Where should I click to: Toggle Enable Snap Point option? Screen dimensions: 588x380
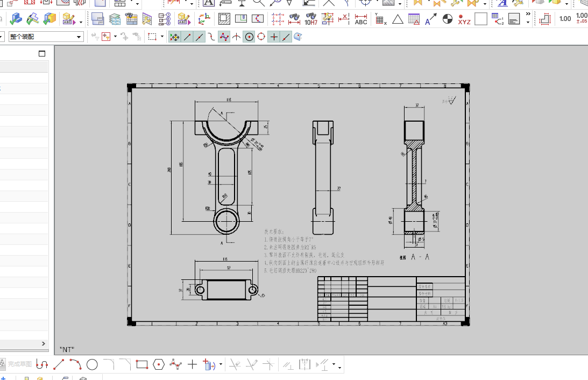pos(174,37)
